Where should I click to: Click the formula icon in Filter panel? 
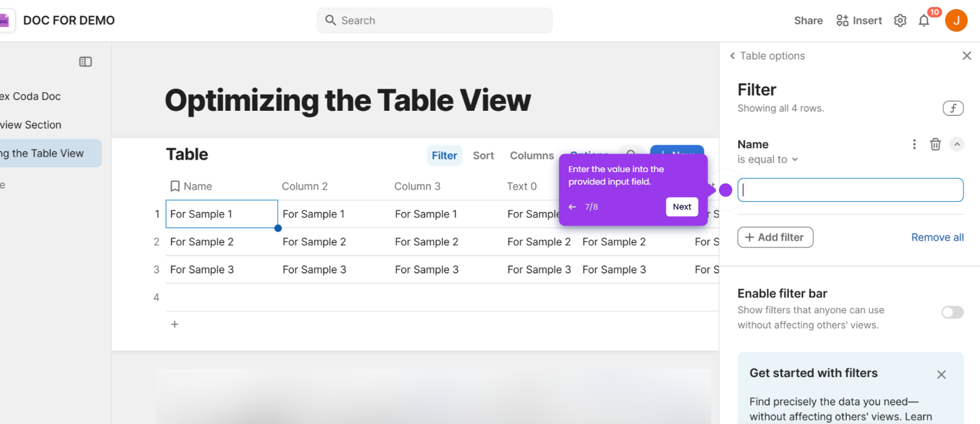click(x=953, y=108)
